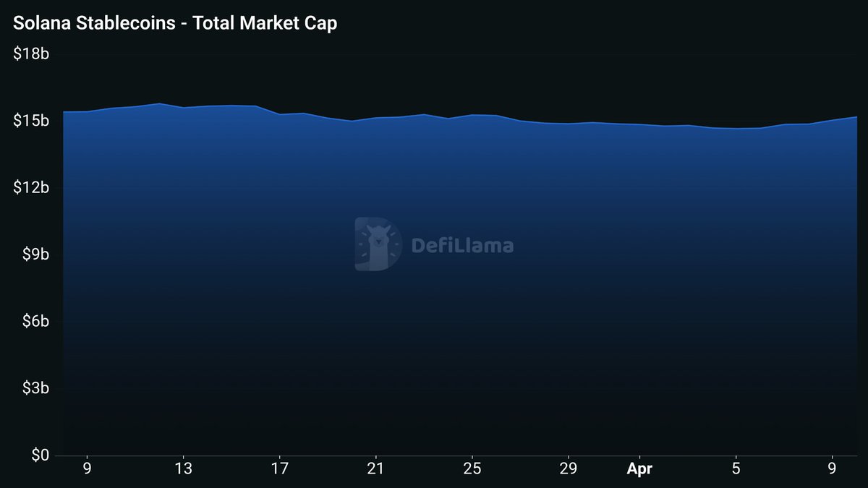868x488 pixels.
Task: Select the $18b y-axis label
Action: pos(31,54)
